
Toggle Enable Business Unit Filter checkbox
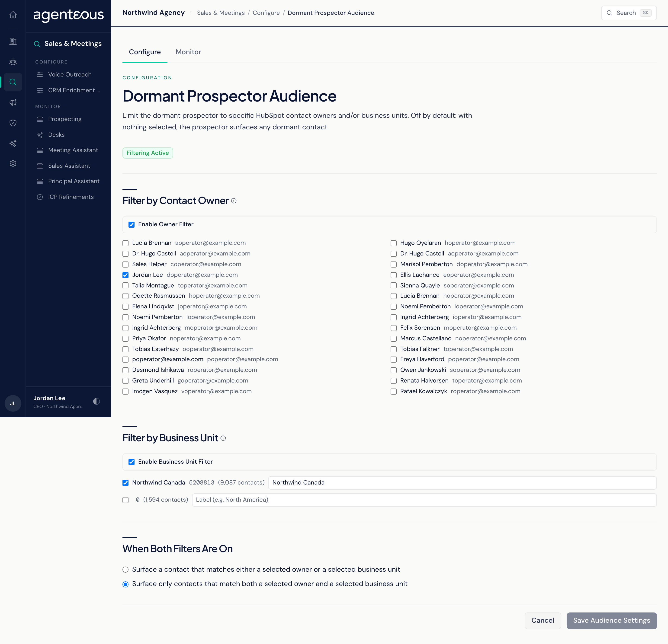tap(132, 462)
